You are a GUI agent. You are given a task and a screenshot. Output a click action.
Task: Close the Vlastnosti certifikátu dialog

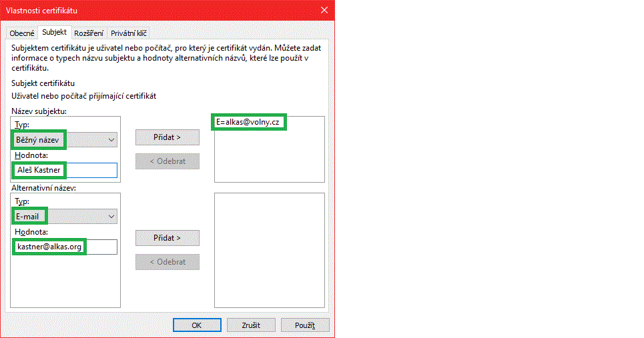point(324,10)
